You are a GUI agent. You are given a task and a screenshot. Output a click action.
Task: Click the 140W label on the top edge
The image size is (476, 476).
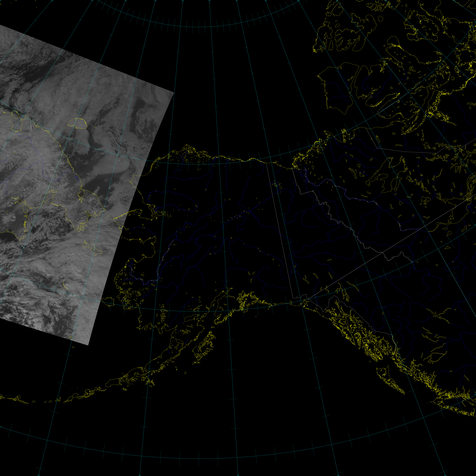point(237,1)
